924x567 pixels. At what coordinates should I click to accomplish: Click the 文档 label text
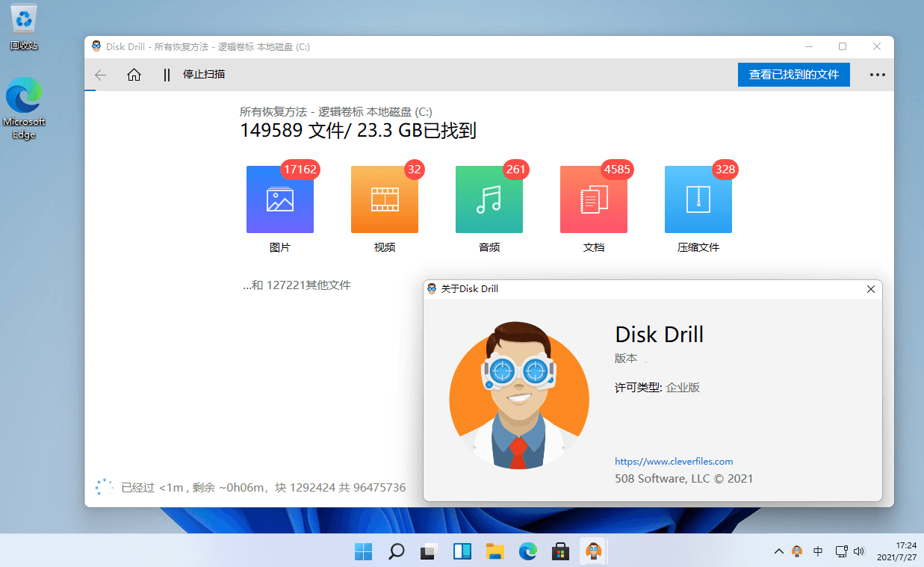pyautogui.click(x=594, y=247)
